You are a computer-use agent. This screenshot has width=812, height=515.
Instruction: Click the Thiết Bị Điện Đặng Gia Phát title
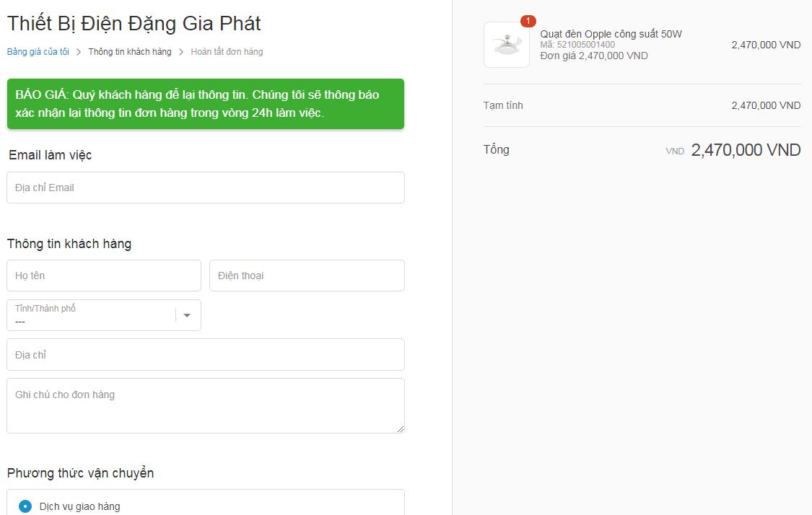pos(134,24)
